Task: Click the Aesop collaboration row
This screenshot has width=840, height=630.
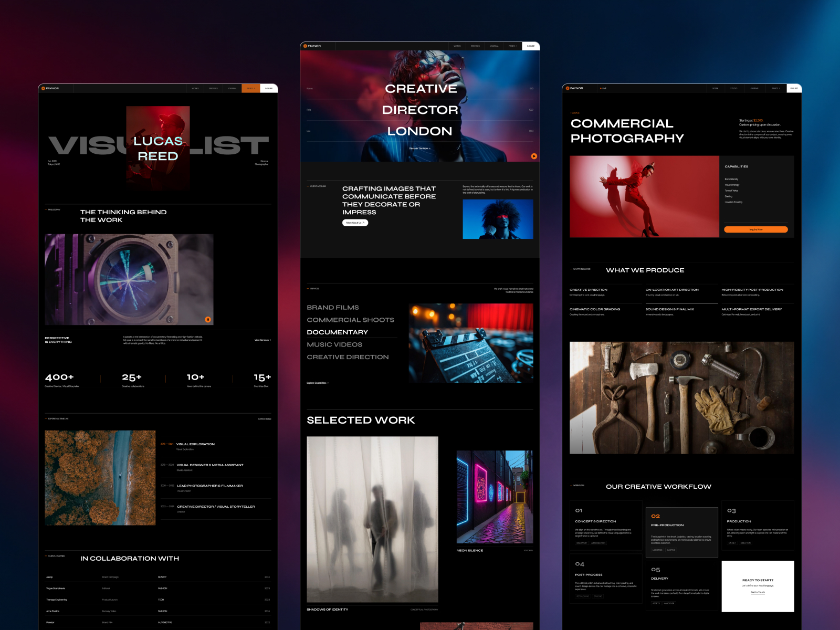Action: [158, 577]
